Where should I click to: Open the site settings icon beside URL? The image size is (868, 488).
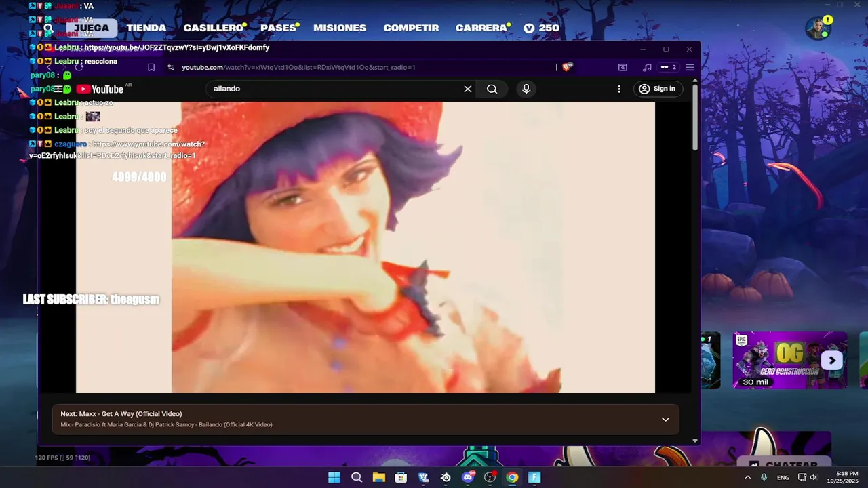(171, 67)
